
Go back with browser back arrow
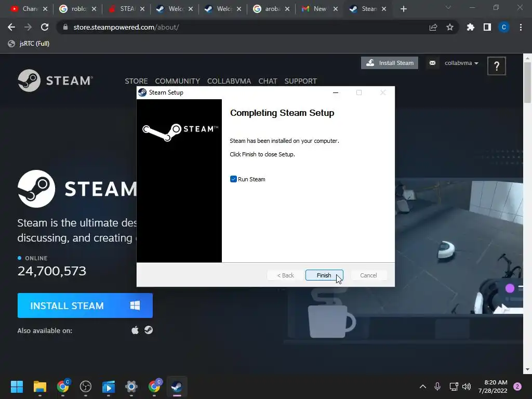click(11, 27)
